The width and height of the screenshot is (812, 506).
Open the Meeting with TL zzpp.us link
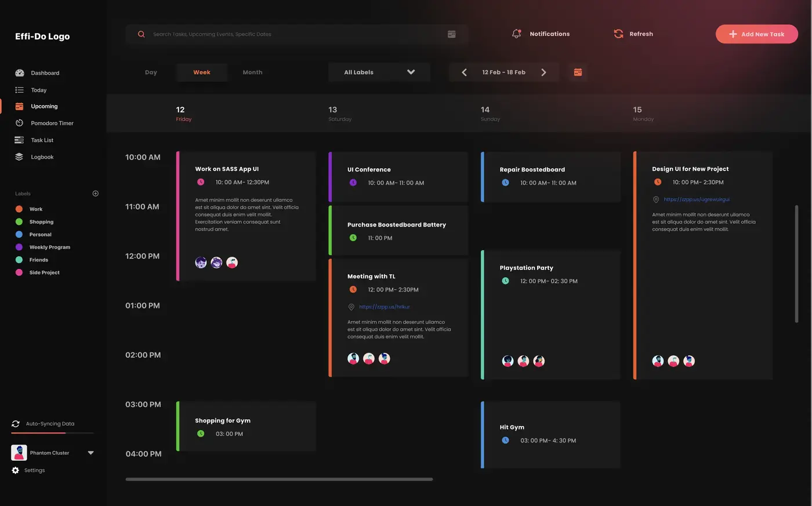pyautogui.click(x=385, y=307)
